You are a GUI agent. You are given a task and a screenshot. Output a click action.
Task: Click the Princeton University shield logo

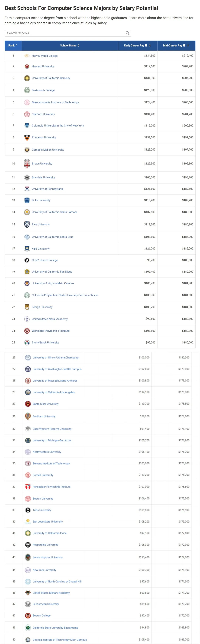[27, 137]
